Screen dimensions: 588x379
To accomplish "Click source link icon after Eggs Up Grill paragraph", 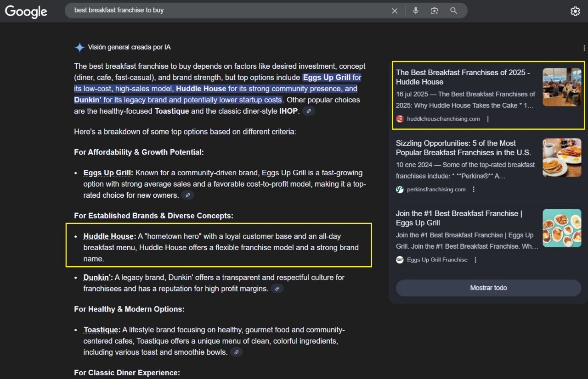I will [187, 195].
